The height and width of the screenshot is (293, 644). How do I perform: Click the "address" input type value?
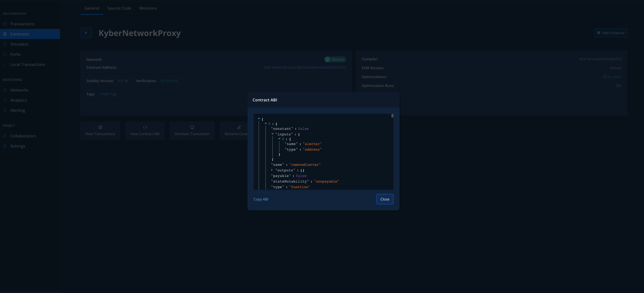click(x=312, y=150)
